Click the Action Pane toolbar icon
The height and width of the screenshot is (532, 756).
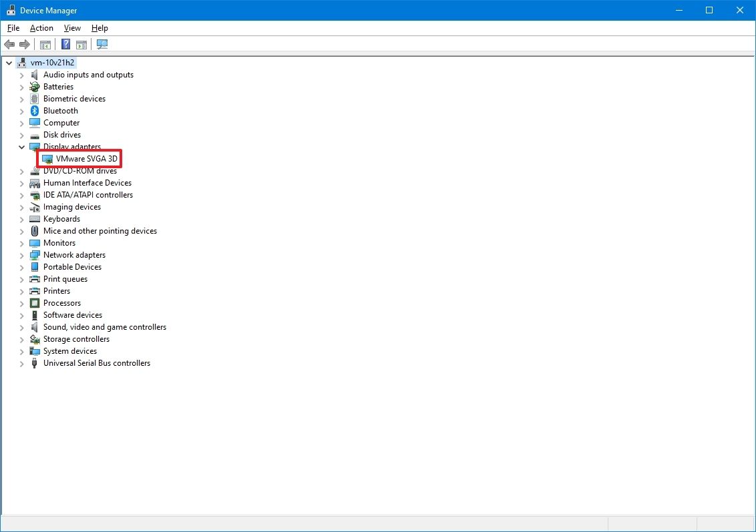(81, 44)
